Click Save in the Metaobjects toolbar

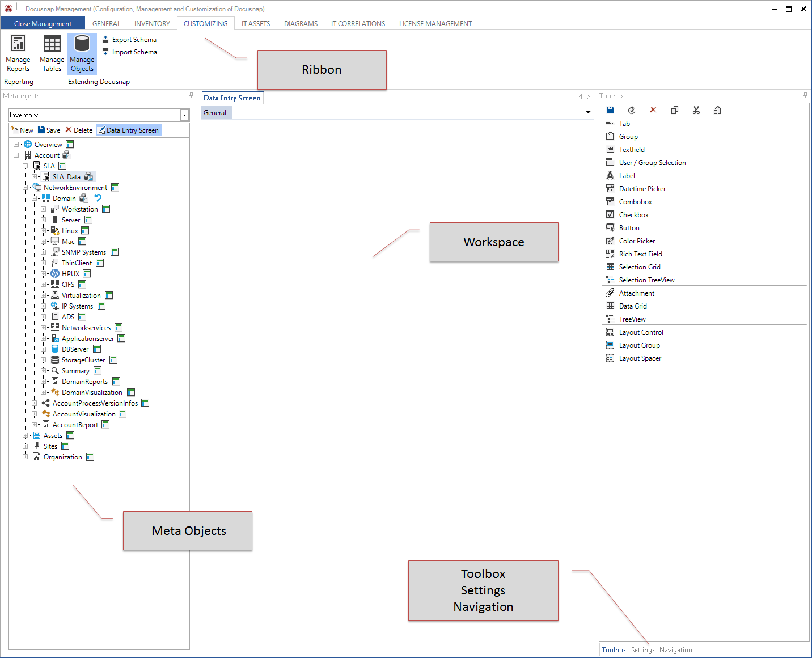click(x=49, y=130)
